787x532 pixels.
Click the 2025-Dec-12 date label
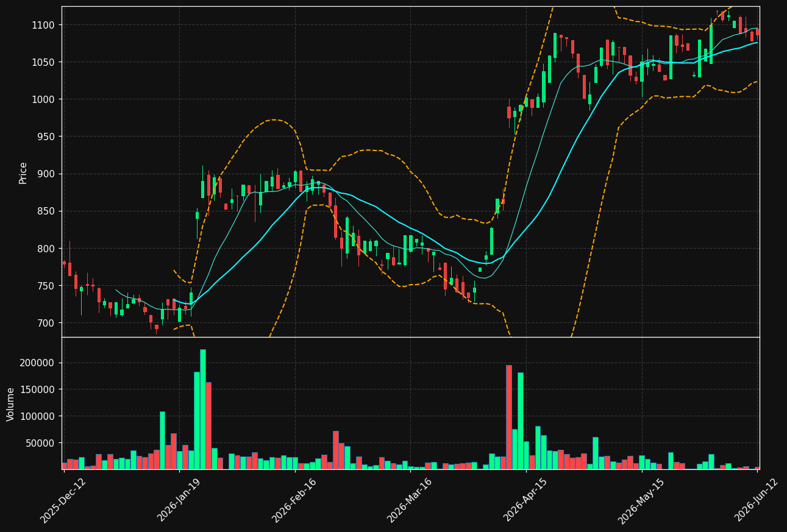click(x=63, y=500)
